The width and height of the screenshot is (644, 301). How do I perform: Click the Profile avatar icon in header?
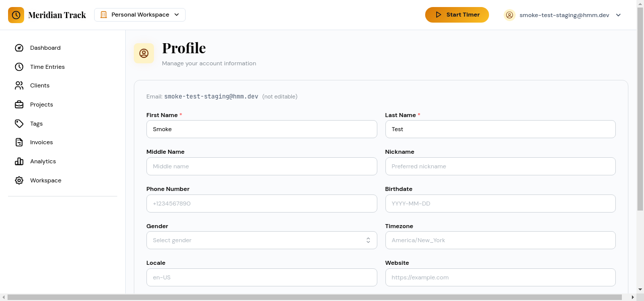point(510,15)
